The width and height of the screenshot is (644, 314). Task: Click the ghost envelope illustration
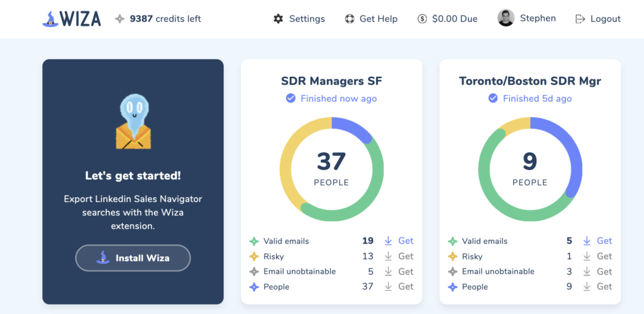pos(133,123)
